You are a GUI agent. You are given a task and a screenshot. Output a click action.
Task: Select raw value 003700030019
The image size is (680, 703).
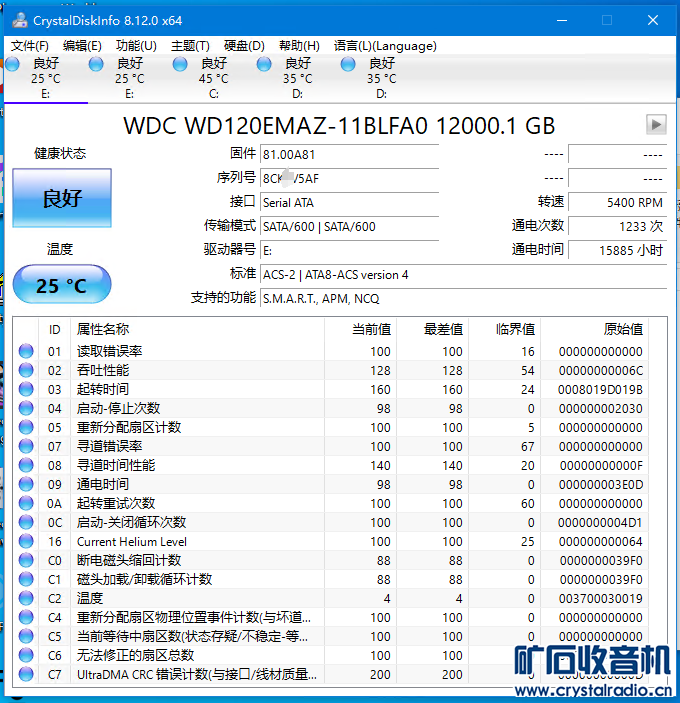click(601, 599)
